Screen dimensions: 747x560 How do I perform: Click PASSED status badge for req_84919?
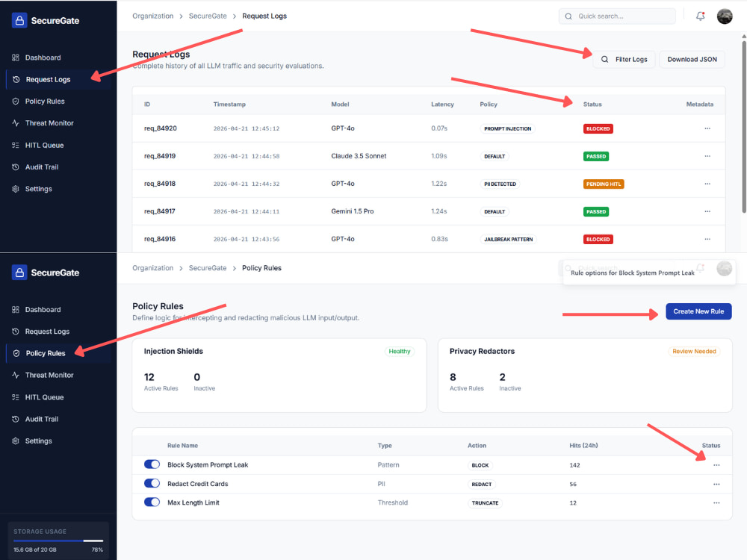click(x=596, y=156)
